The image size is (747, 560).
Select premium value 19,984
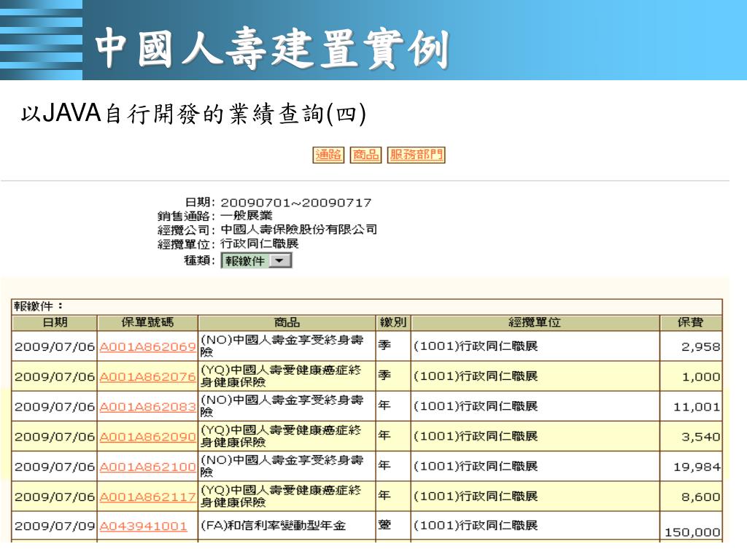pos(697,467)
